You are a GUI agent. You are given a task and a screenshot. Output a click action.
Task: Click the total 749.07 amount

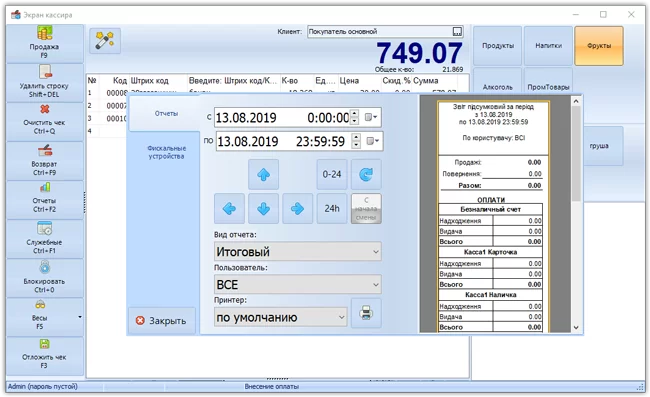(x=420, y=53)
